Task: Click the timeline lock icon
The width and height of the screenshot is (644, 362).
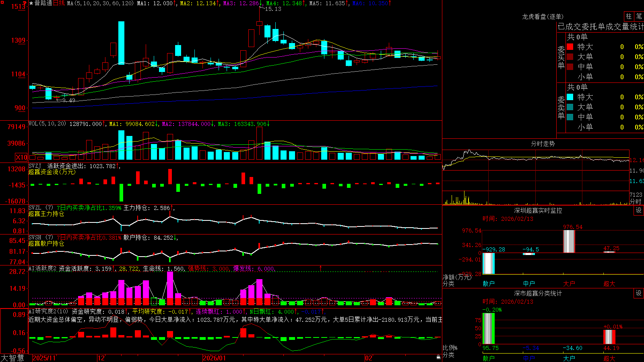Action: pos(438,357)
